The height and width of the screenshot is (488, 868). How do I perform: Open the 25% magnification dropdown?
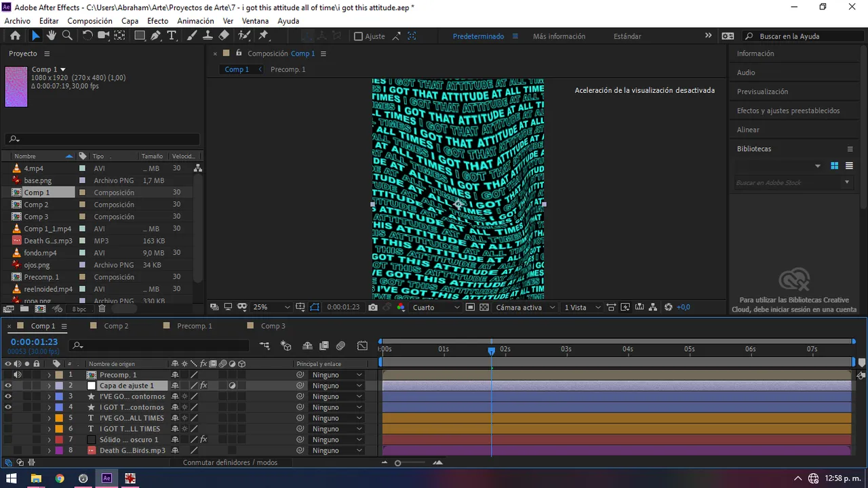click(x=271, y=307)
